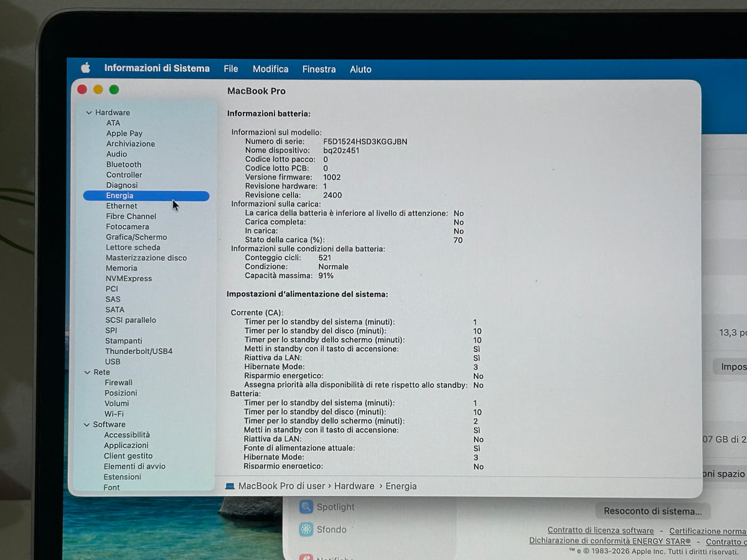Click the Condizione value Normale
This screenshot has width=747, height=560.
pos(334,267)
